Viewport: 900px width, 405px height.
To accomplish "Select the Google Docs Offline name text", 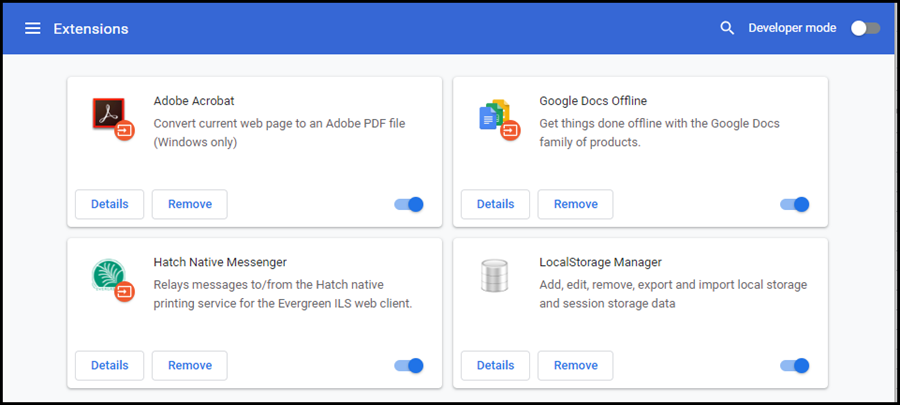I will click(x=593, y=101).
